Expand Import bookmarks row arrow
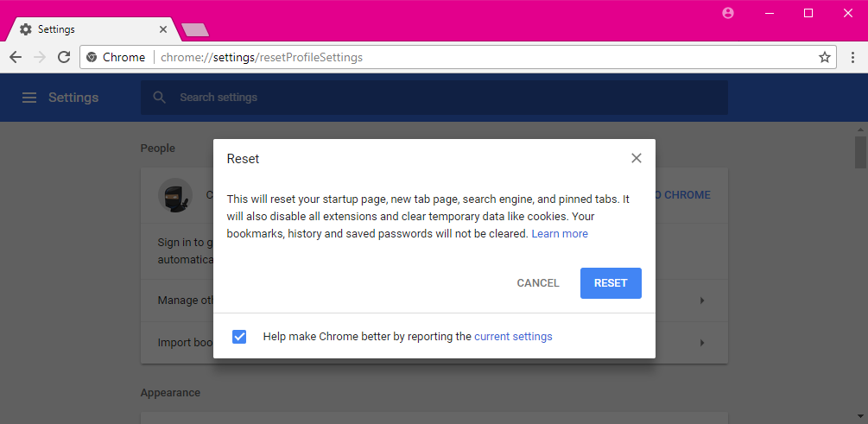 702,343
